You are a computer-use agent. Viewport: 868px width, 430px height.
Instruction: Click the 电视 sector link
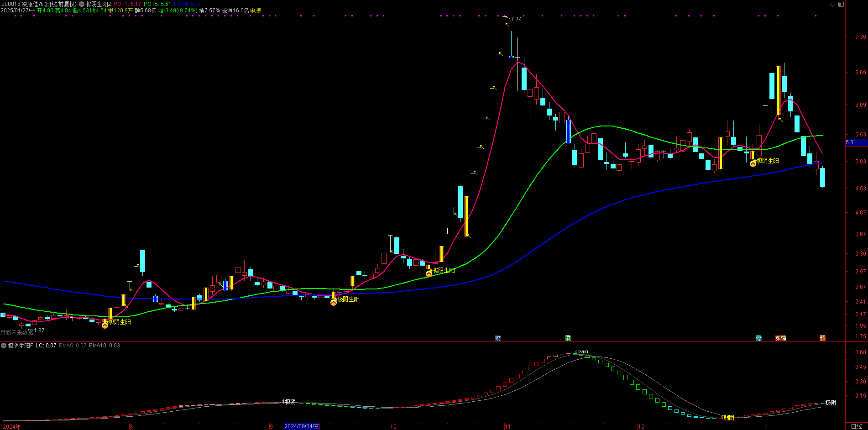click(256, 10)
